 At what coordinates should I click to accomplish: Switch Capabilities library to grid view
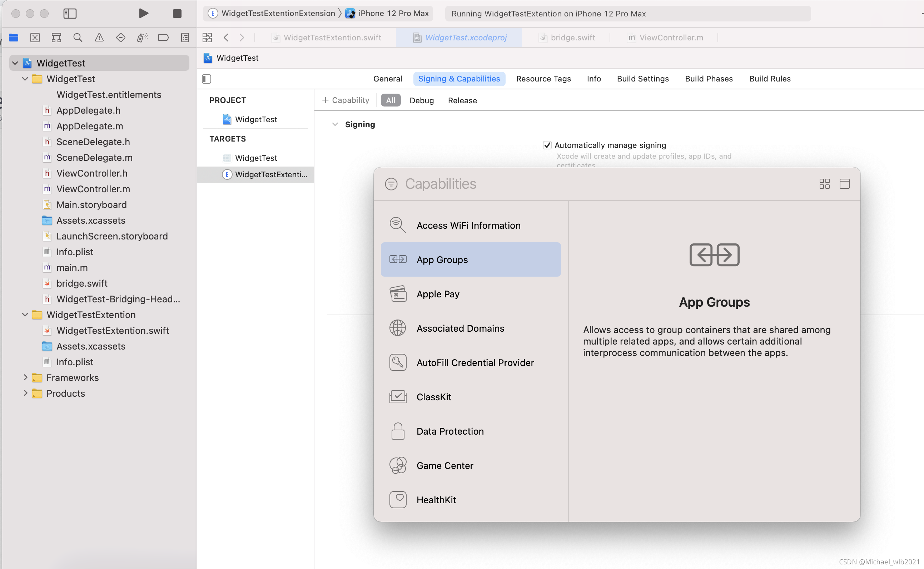click(825, 184)
